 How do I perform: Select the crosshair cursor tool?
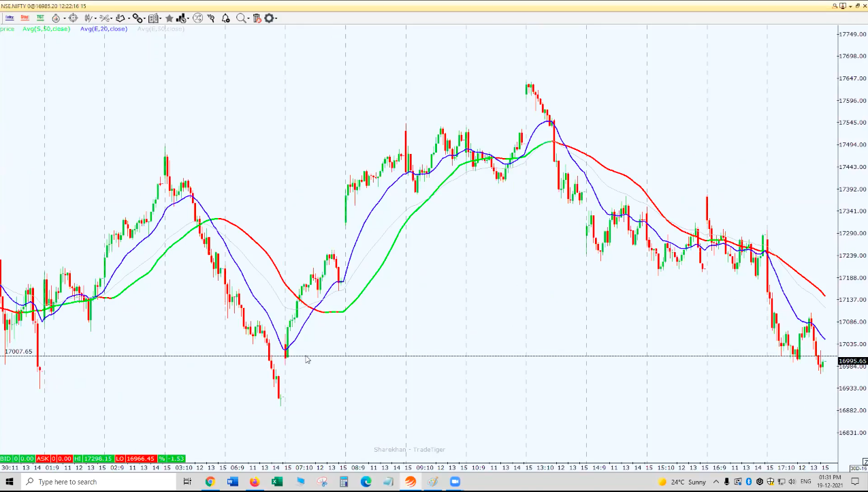coord(73,18)
